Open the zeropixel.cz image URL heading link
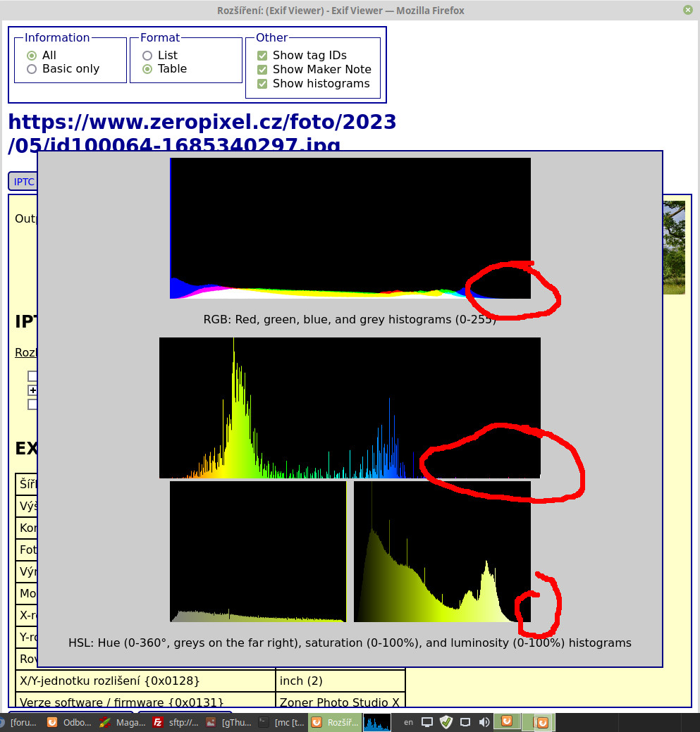The image size is (700, 732). pyautogui.click(x=202, y=123)
